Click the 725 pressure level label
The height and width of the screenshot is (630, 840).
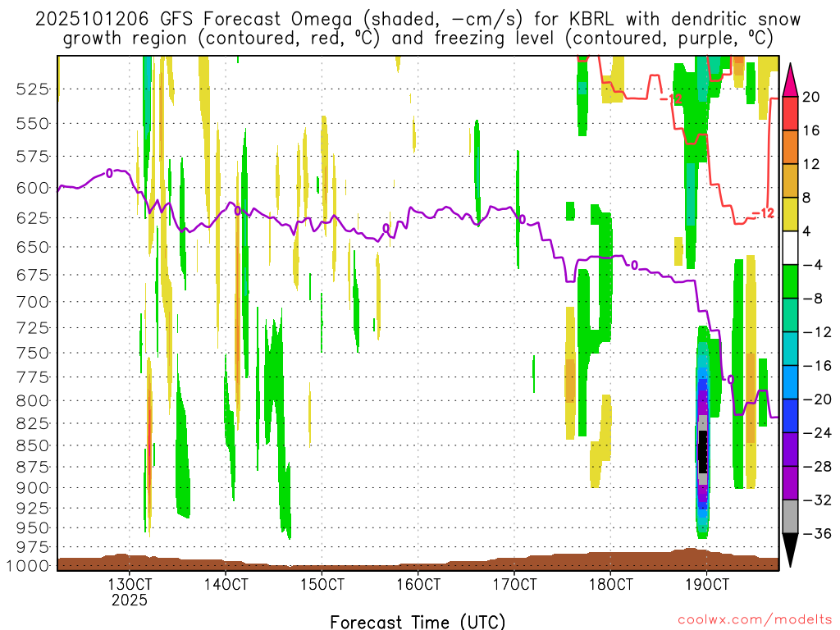[33, 328]
